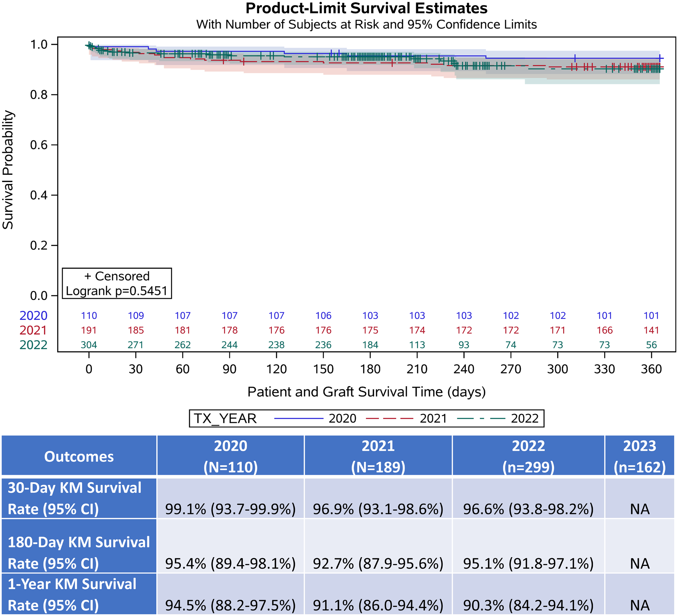Click the x-axis tick label 90
The height and width of the screenshot is (616, 678).
pos(230,369)
